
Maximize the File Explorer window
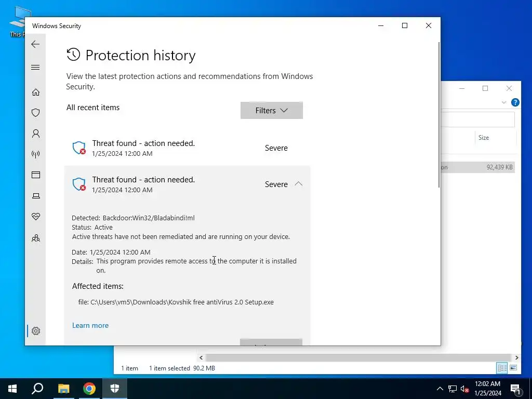click(x=485, y=88)
